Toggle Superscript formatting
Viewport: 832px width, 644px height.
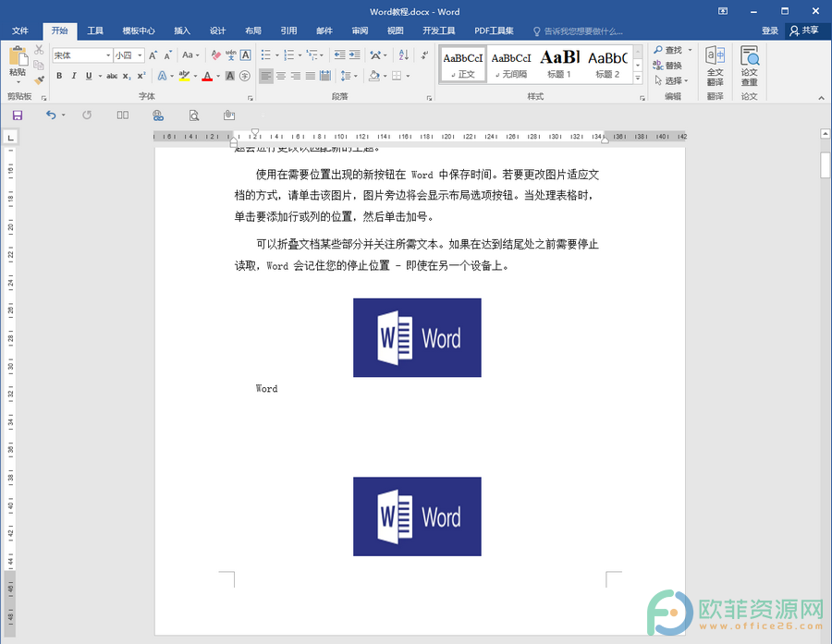pyautogui.click(x=141, y=76)
